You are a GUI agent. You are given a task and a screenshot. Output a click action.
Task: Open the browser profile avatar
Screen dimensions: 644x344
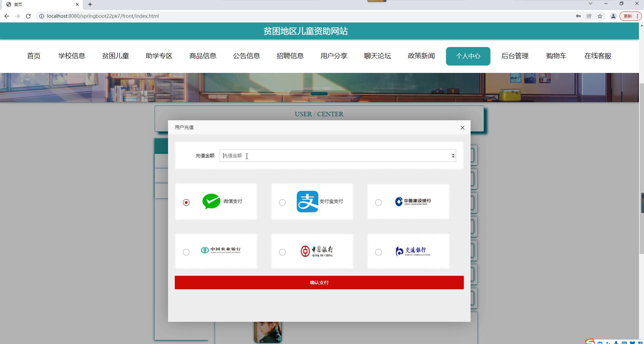click(613, 16)
